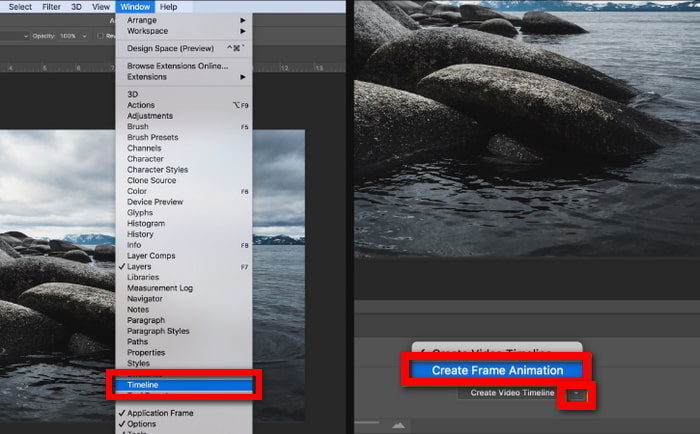Click the Create Video Timeline button

click(x=512, y=393)
